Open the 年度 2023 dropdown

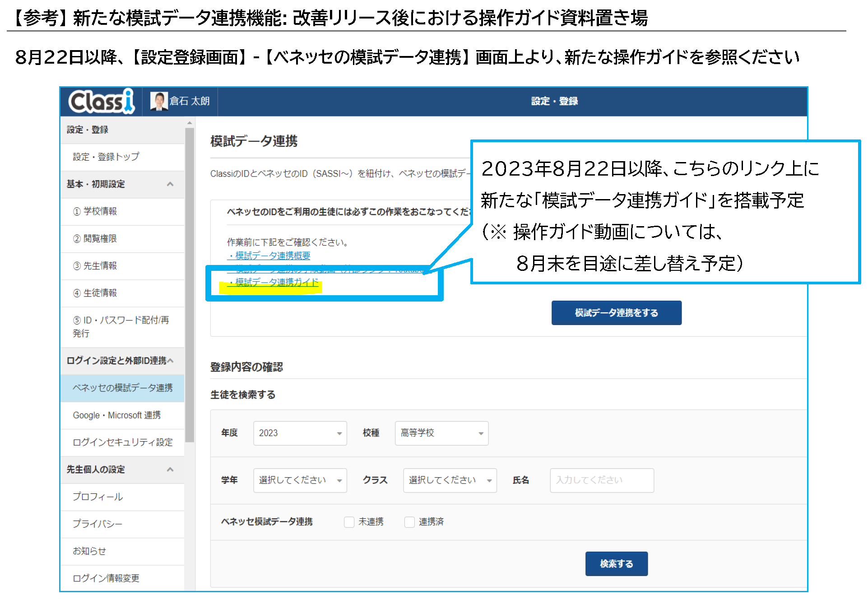coord(300,433)
